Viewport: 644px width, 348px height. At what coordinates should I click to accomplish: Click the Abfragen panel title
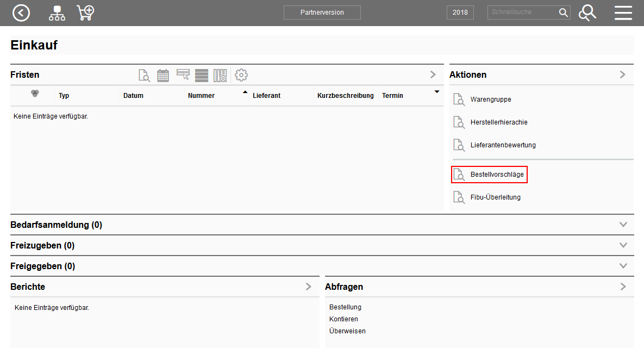344,287
